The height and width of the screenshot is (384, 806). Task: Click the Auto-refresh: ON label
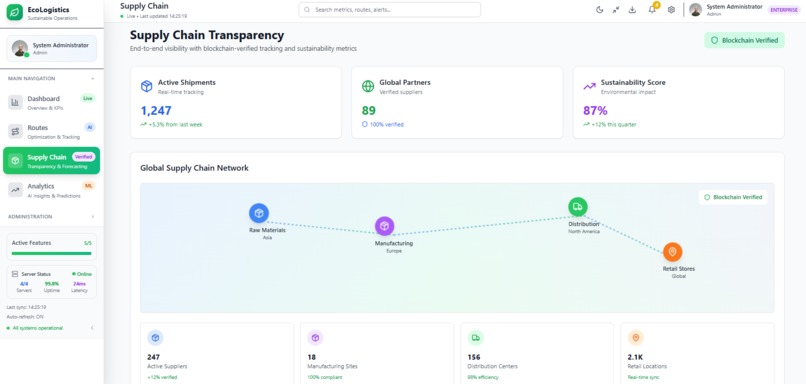(25, 317)
